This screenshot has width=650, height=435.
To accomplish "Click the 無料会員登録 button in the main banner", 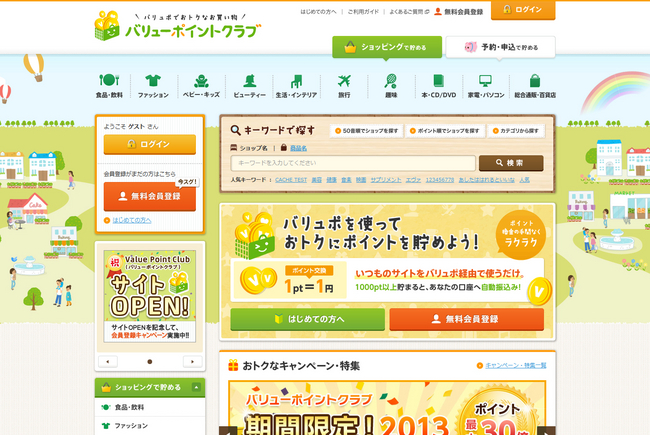I will (x=466, y=319).
